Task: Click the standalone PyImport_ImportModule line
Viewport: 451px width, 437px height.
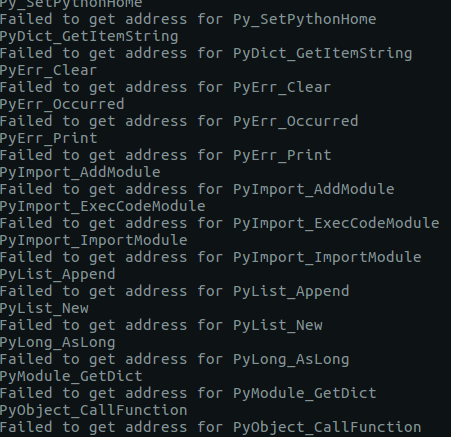Action: click(x=94, y=240)
